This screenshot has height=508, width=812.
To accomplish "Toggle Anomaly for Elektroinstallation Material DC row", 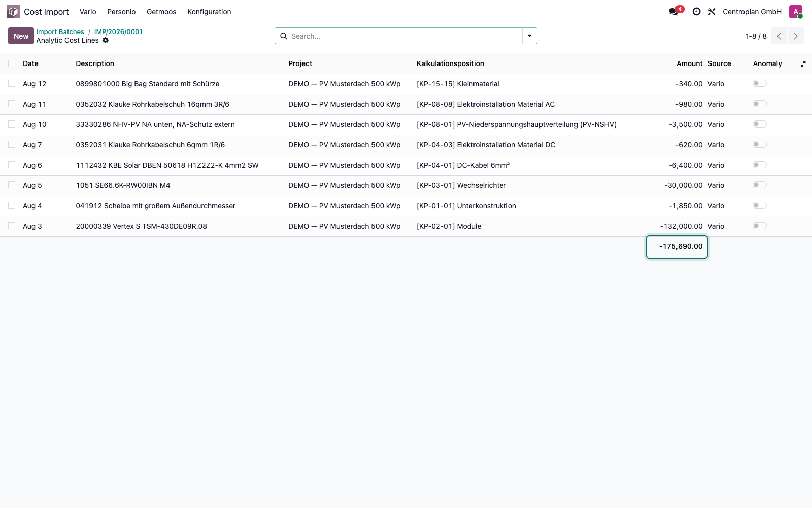I will click(x=760, y=144).
